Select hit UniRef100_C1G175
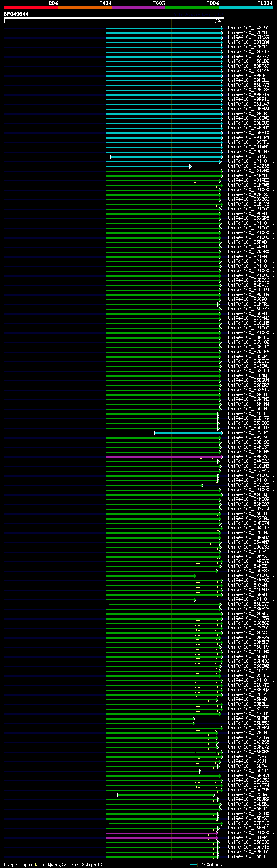Viewport: 277px width, 868px height. tap(248, 671)
